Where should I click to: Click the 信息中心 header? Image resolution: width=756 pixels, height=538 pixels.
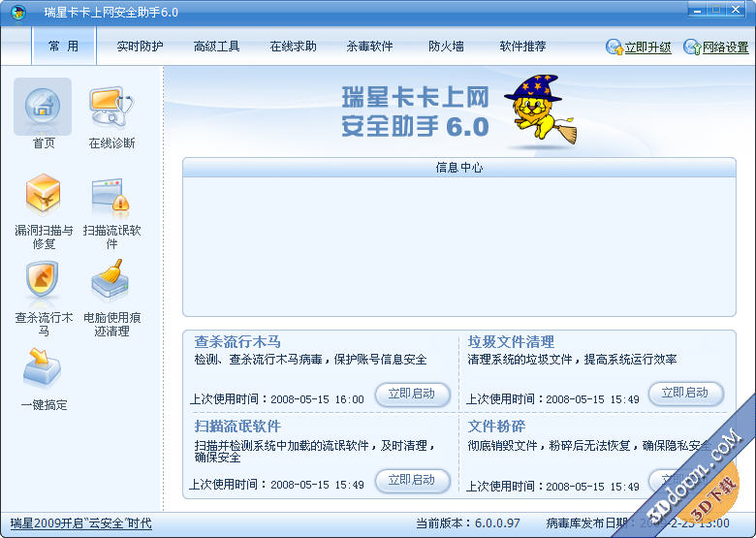(459, 168)
